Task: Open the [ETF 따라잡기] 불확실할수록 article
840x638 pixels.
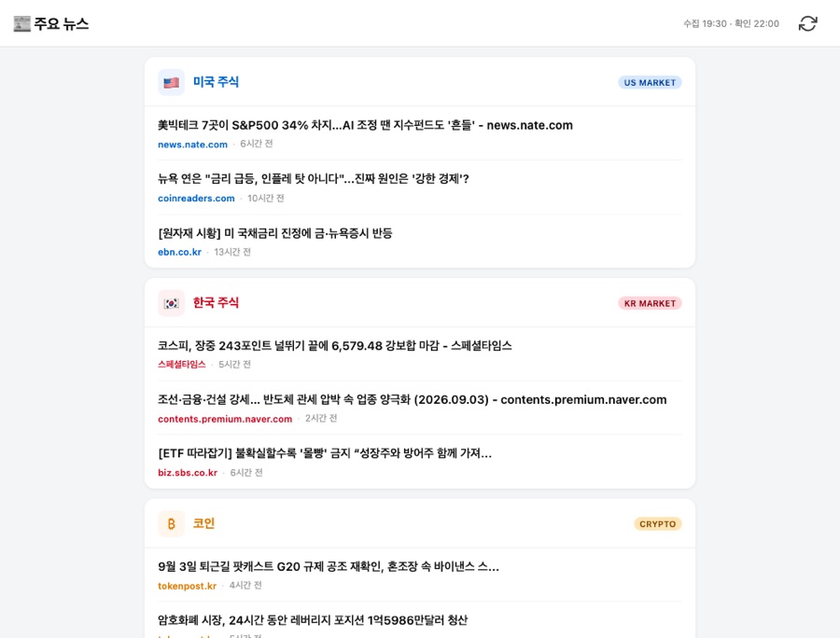Action: [x=325, y=453]
